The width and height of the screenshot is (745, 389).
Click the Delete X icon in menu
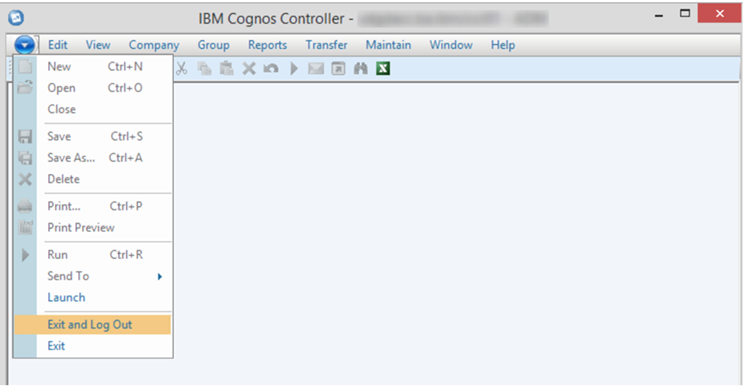[x=25, y=179]
